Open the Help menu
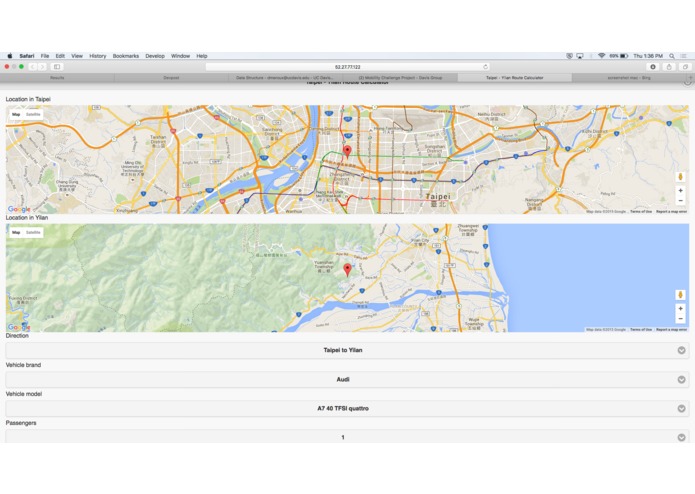Viewport: 695px width, 494px height. pyautogui.click(x=202, y=56)
